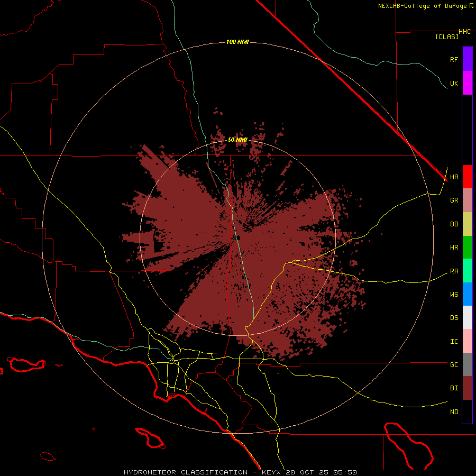
Task: Click the BI dark red legend swatch
Action: 467,388
